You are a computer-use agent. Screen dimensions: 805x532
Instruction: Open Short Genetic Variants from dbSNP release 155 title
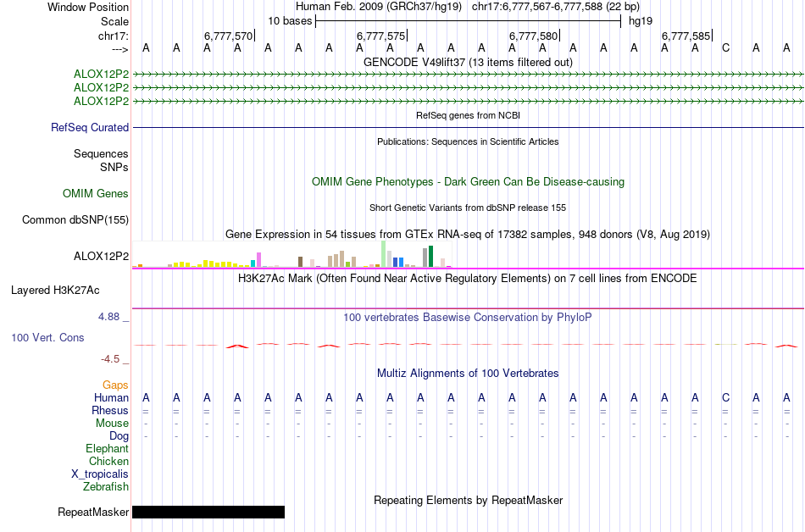click(468, 208)
